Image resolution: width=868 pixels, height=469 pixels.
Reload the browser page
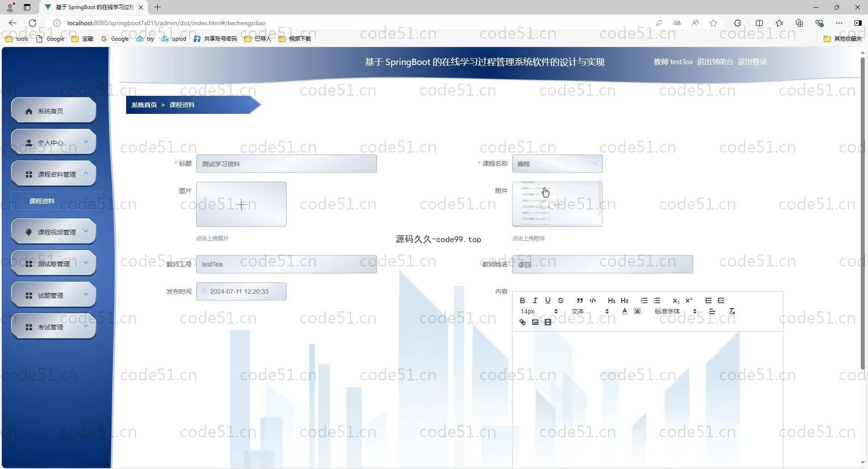33,23
